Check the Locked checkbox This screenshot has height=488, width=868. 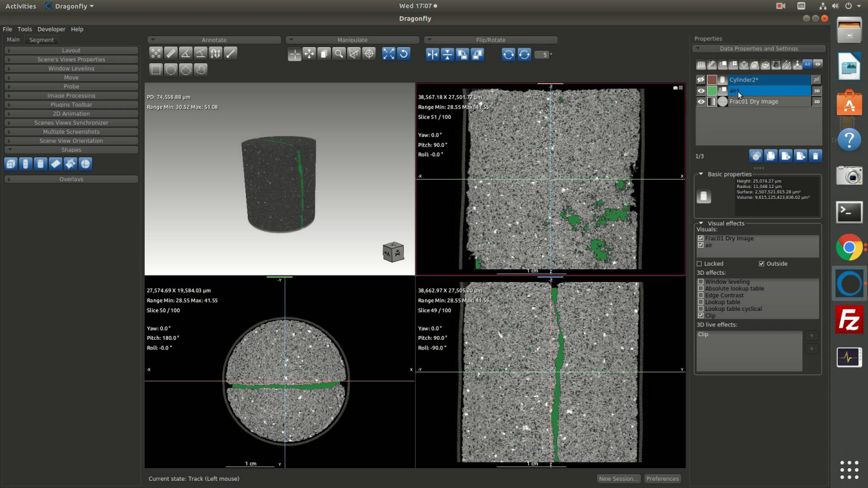699,264
